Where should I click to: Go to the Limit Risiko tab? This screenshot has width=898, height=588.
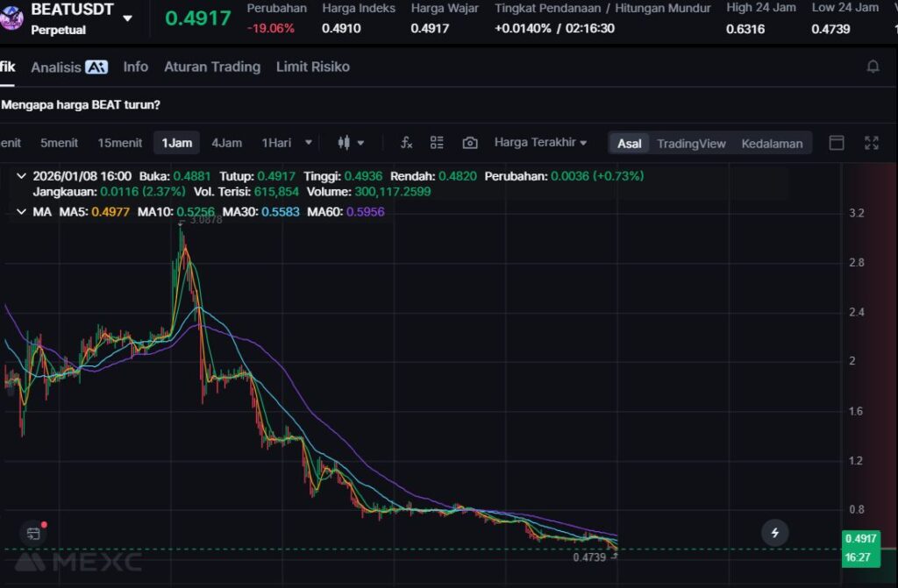312,67
